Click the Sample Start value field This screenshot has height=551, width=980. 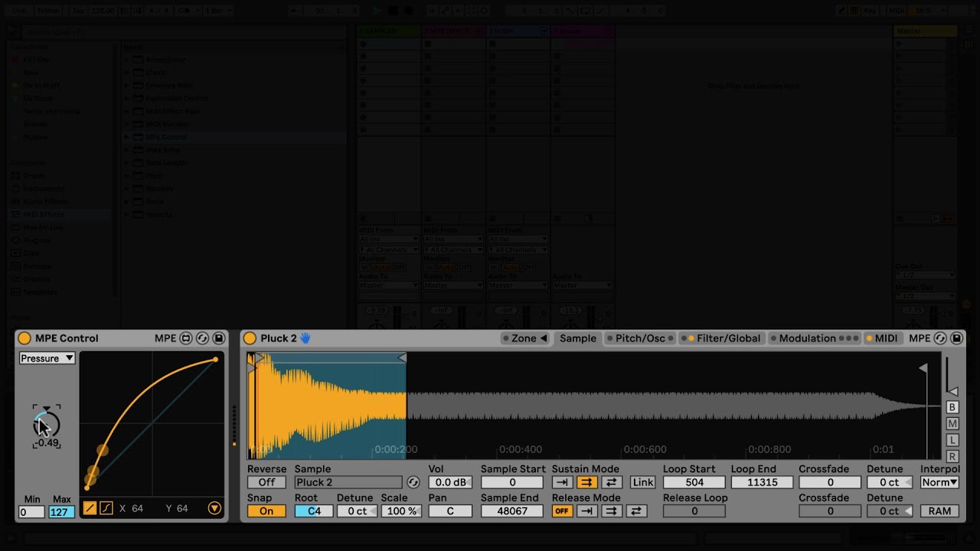[x=512, y=482]
